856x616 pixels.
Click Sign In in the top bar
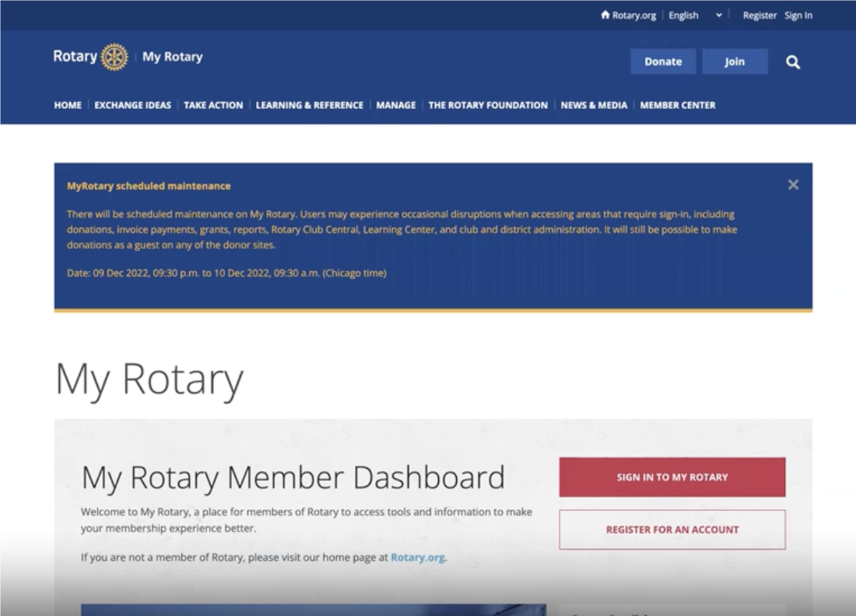coord(798,16)
